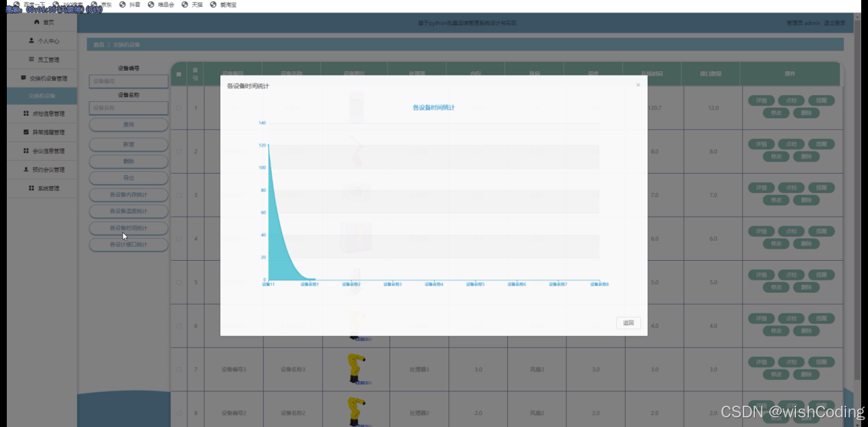Click the 查询 search button

[129, 125]
